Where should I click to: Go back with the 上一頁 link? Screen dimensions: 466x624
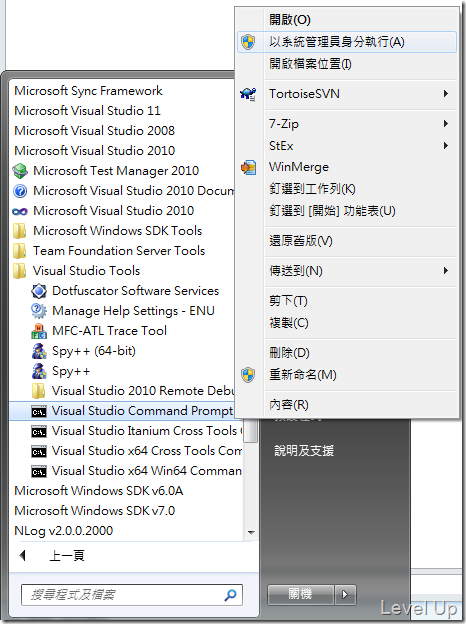click(67, 556)
